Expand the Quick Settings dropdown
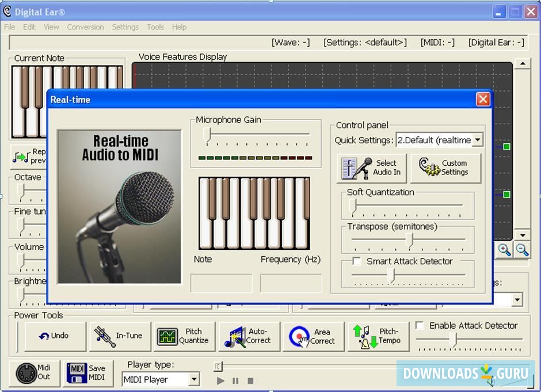 pos(477,140)
